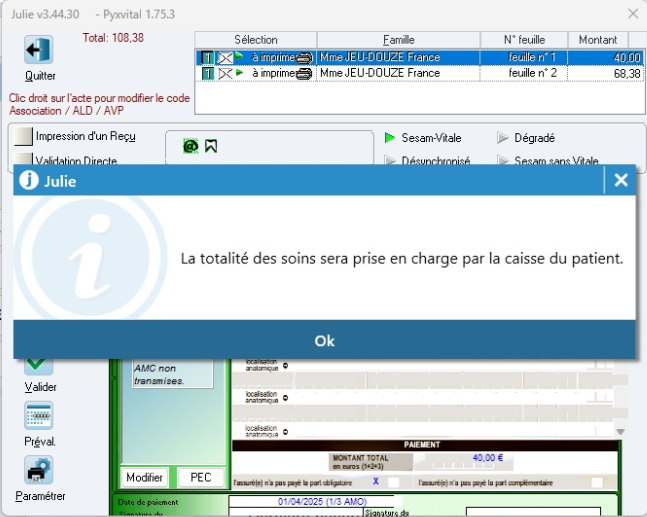The height and width of the screenshot is (517, 647).
Task: Click the PEC button
Action: click(201, 478)
